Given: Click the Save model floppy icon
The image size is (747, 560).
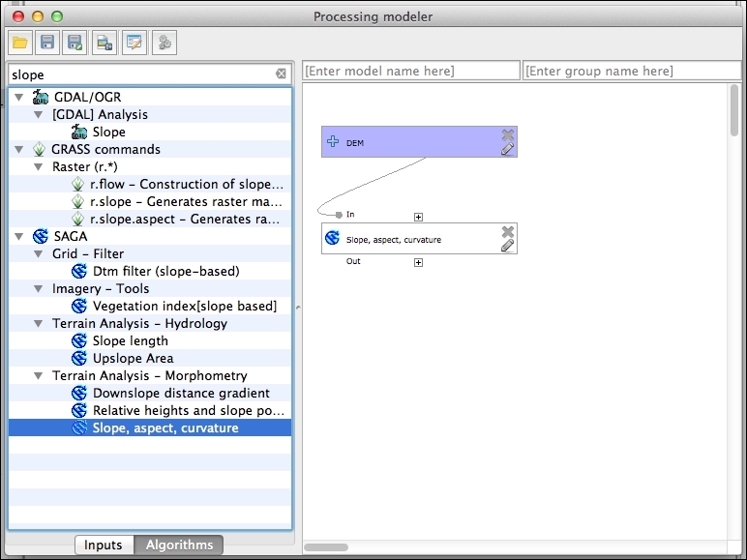Looking at the screenshot, I should pos(46,42).
